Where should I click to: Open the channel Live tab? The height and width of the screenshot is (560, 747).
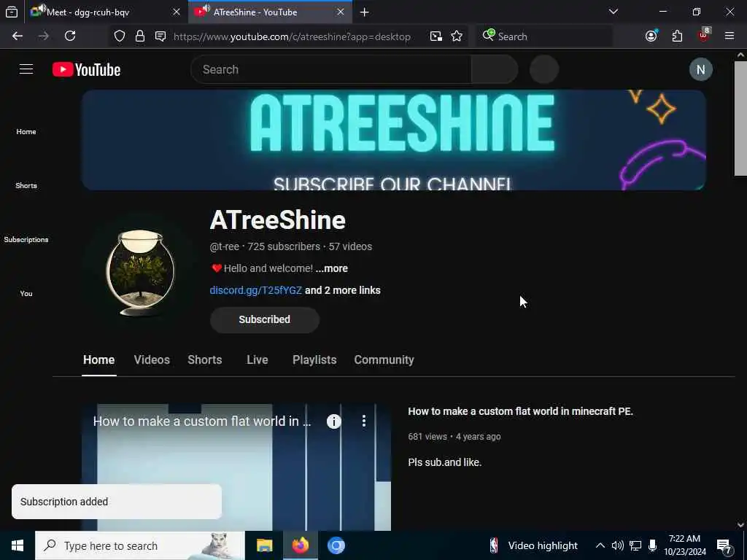[x=258, y=360]
